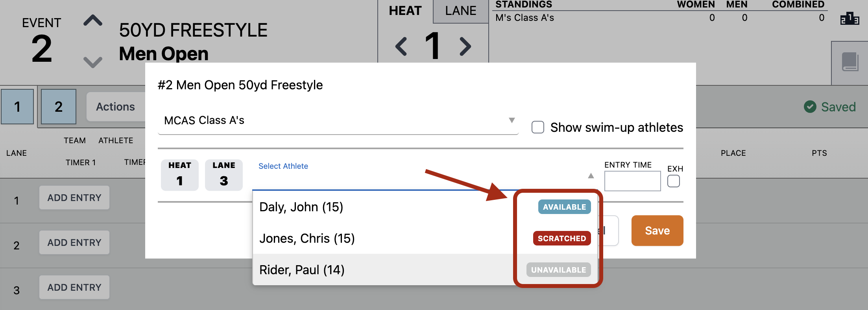Go to previous heat with left arrow
This screenshot has width=868, height=310.
401,46
